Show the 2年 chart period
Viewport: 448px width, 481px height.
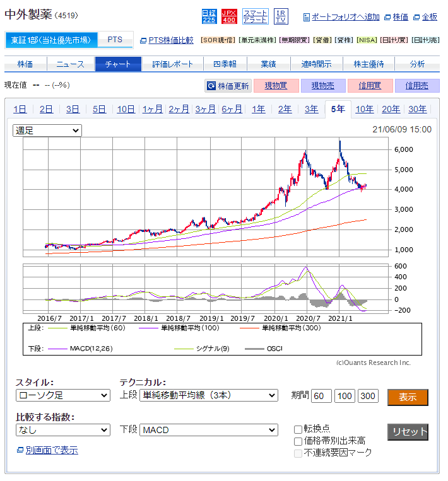pyautogui.click(x=285, y=109)
